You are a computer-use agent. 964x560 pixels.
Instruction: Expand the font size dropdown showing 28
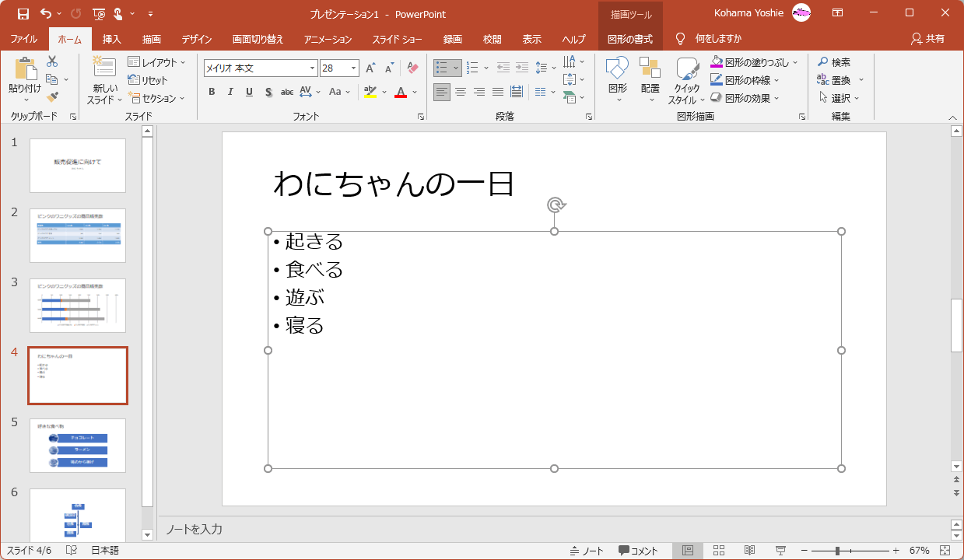tap(353, 68)
